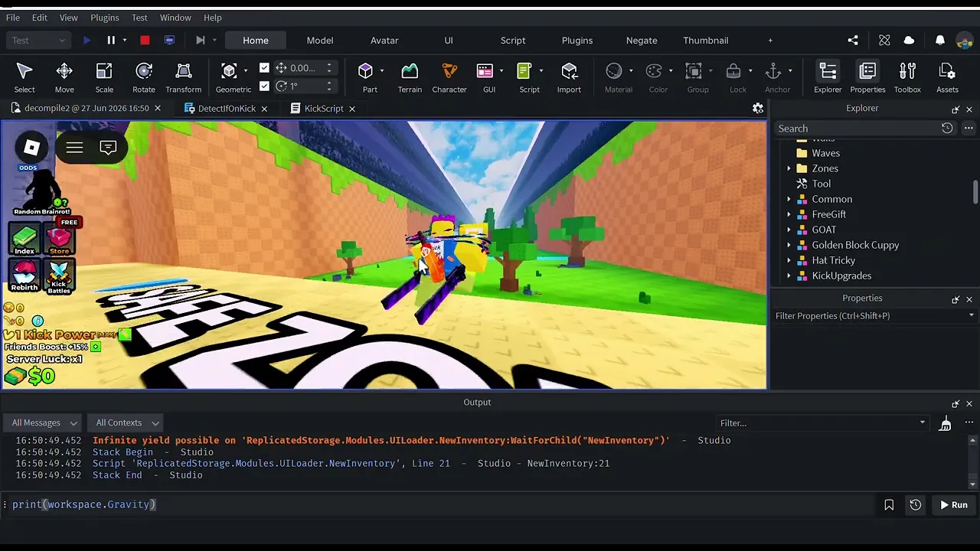Choose the Scale tool

coord(104,78)
